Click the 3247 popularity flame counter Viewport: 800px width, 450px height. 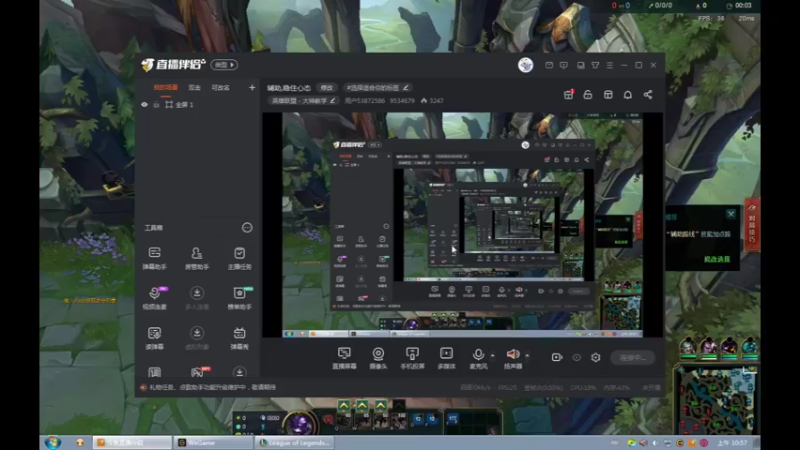432,101
